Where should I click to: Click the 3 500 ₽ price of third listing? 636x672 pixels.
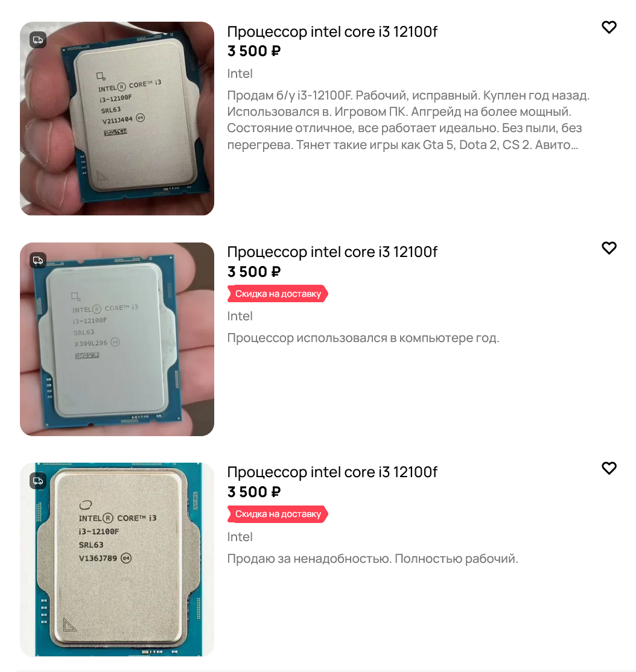(x=254, y=492)
